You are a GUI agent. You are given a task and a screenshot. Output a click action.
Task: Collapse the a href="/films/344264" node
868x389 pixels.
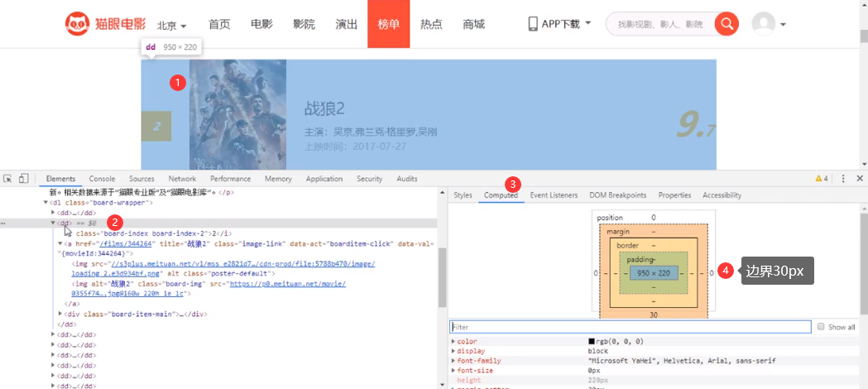tap(60, 243)
